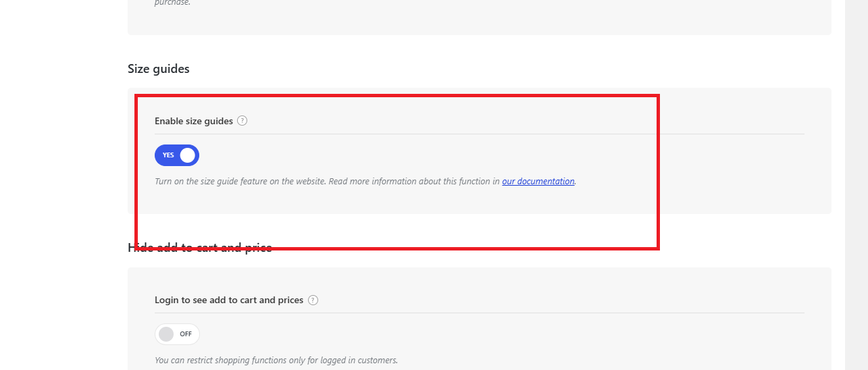Click the size guide feature description text
Screen dimensions: 868x370
click(327, 182)
